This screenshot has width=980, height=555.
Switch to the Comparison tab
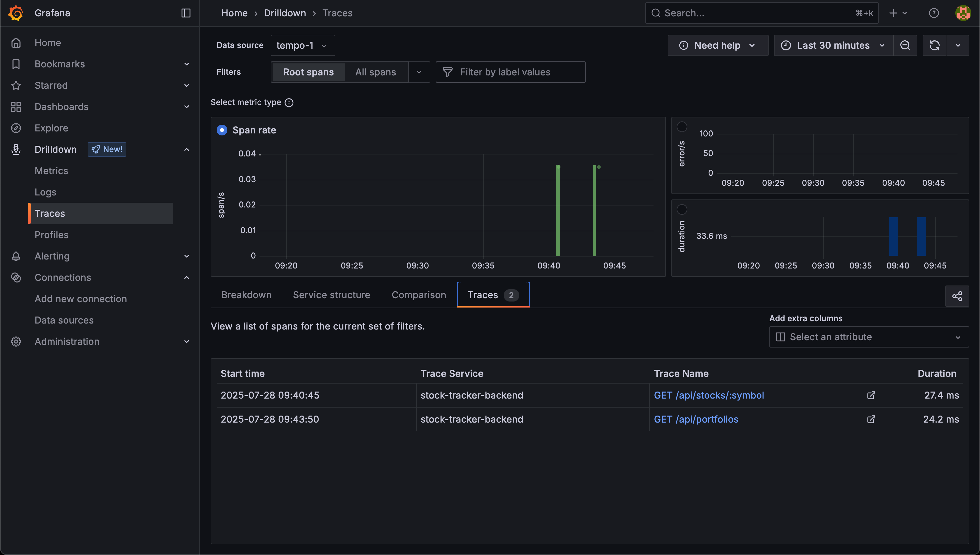click(x=419, y=295)
